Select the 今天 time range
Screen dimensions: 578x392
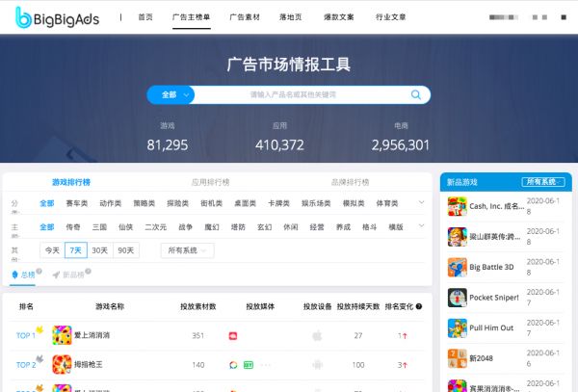[x=52, y=250]
